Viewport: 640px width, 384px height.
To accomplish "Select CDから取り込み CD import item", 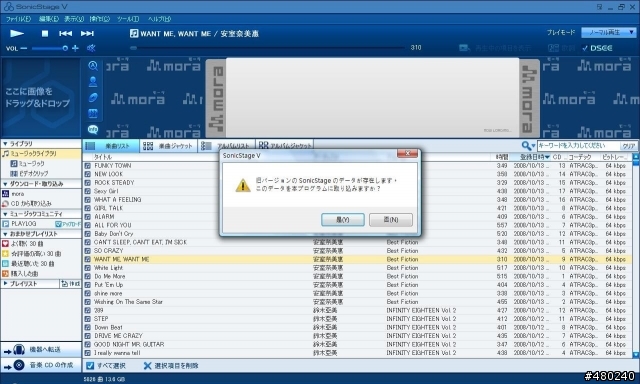I will coord(27,203).
